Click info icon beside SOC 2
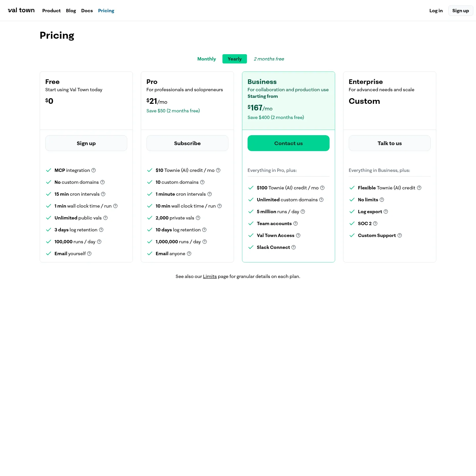The image size is (476, 476). pos(375,223)
